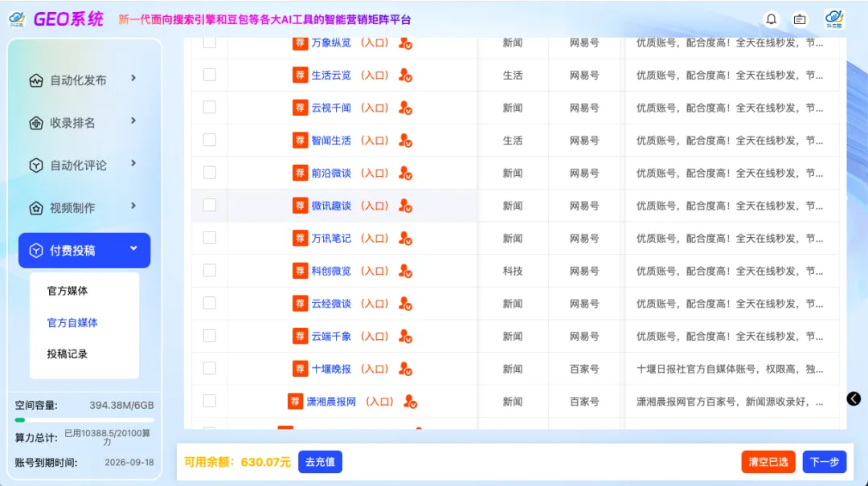
Task: Click the 去充值 button
Action: tap(320, 462)
